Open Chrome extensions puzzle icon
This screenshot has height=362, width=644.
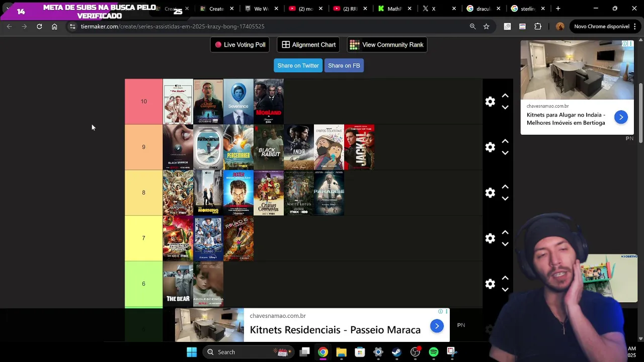coord(538,26)
